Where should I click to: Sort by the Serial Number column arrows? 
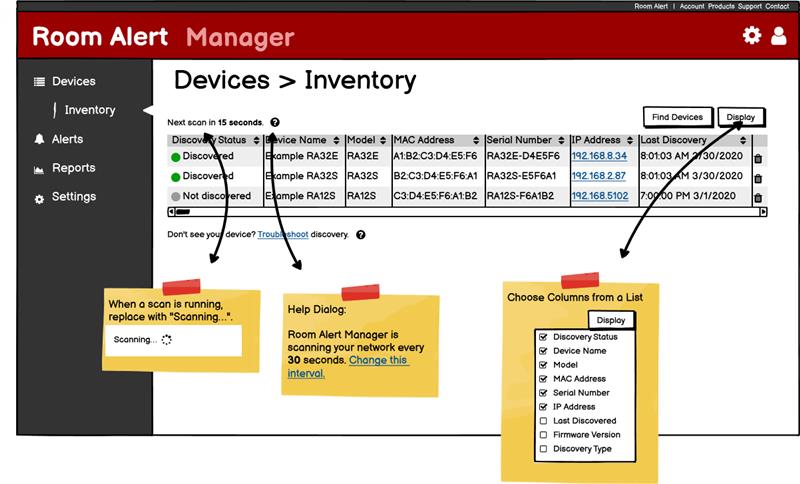pos(561,141)
